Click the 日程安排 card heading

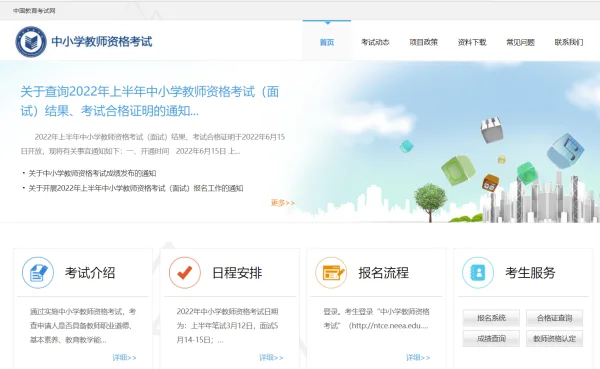[x=237, y=273]
